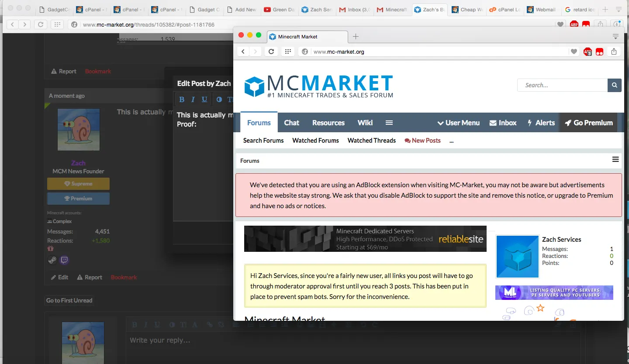This screenshot has height=364, width=629.
Task: Click Bold in the Edit Post toolbar
Action: [x=182, y=100]
